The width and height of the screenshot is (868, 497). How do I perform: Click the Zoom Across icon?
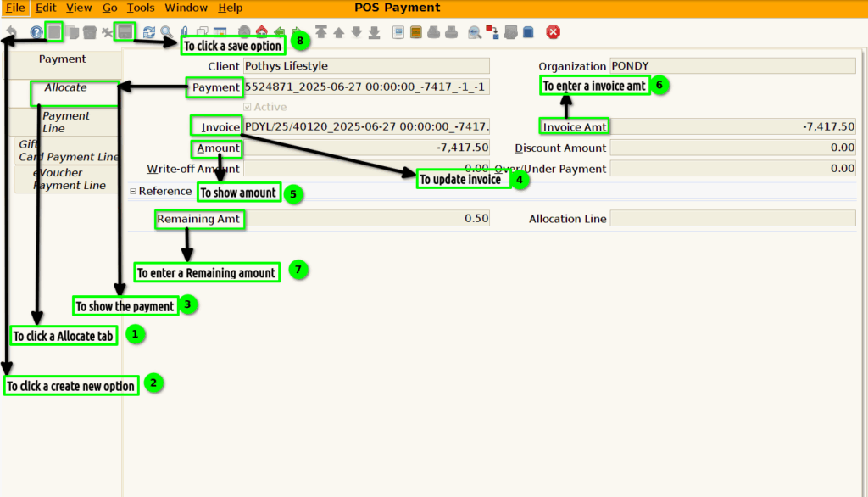(475, 32)
